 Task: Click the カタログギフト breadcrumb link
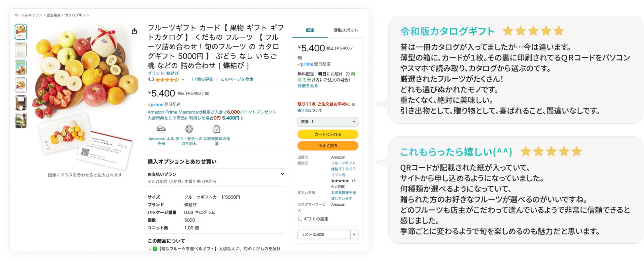tap(77, 15)
